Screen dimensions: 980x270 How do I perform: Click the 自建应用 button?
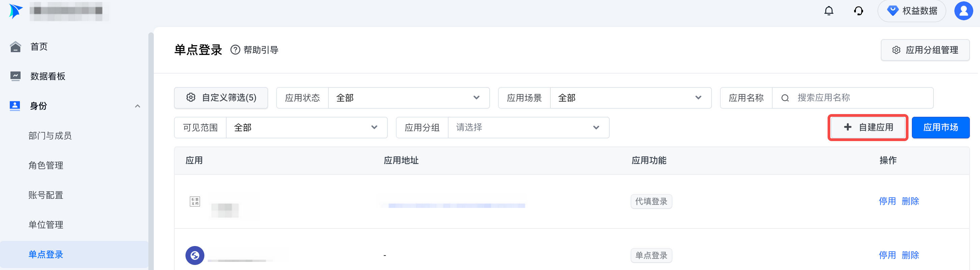click(x=868, y=128)
